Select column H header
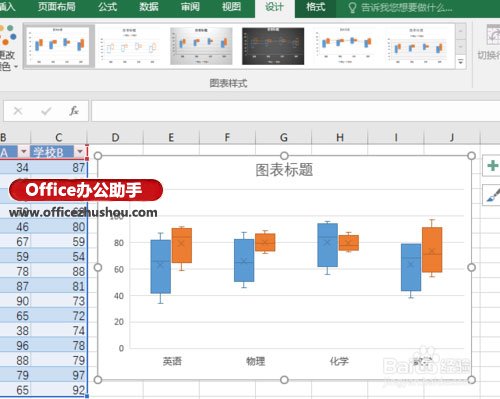Image resolution: width=500 pixels, height=399 pixels. pos(340,137)
